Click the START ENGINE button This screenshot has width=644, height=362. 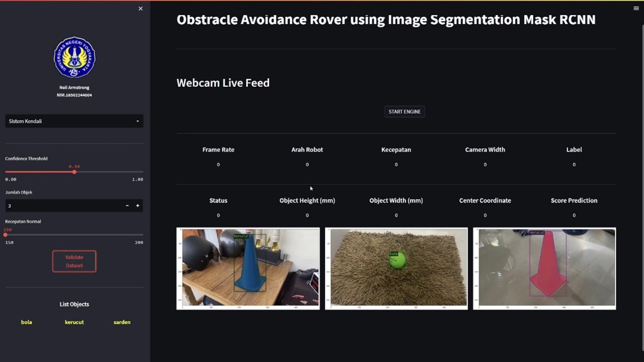tap(405, 111)
